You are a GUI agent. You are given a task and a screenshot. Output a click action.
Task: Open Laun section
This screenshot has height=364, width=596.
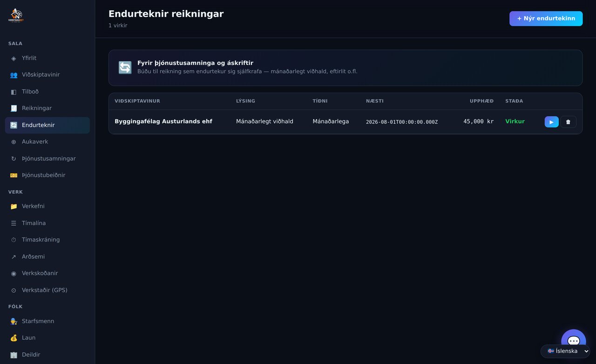(47, 338)
